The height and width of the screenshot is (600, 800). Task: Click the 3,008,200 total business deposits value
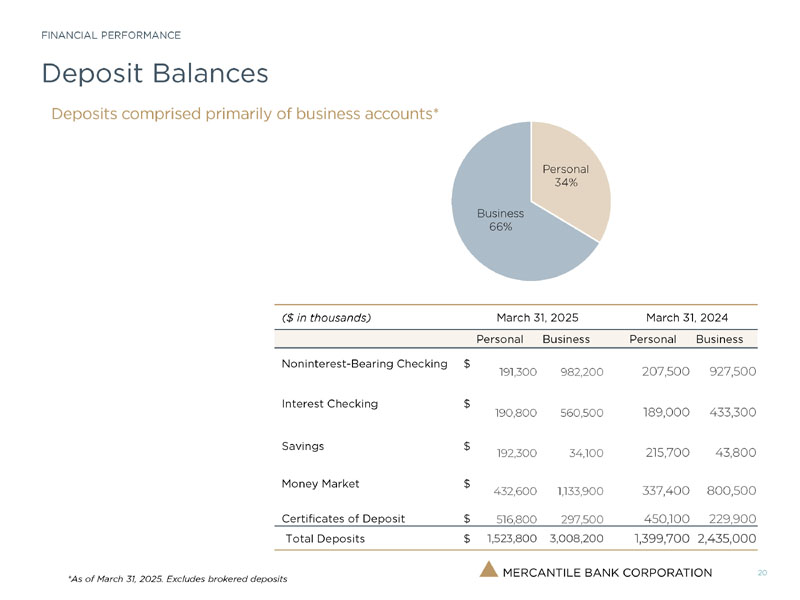pyautogui.click(x=576, y=539)
